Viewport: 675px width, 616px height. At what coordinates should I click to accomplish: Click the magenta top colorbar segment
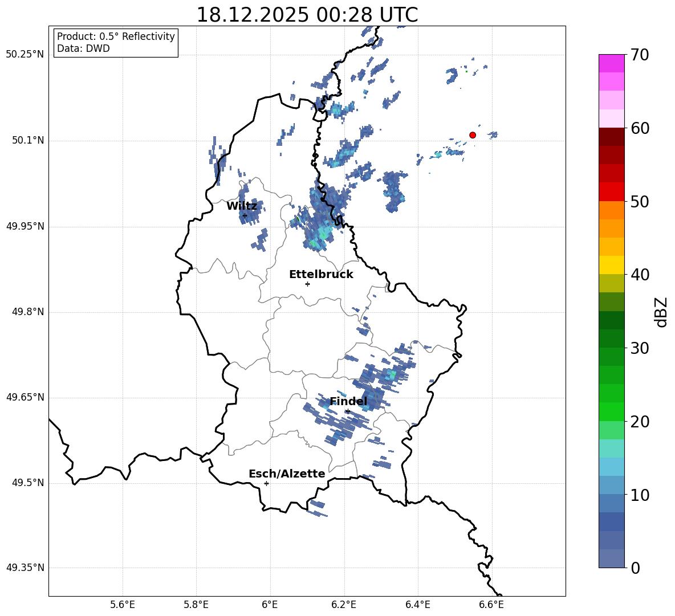pyautogui.click(x=611, y=63)
